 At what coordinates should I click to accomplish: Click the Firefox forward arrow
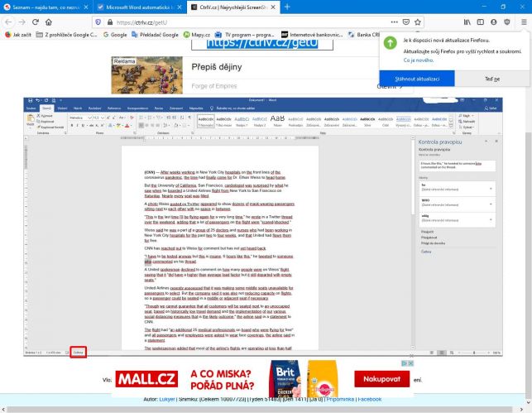tap(22, 22)
